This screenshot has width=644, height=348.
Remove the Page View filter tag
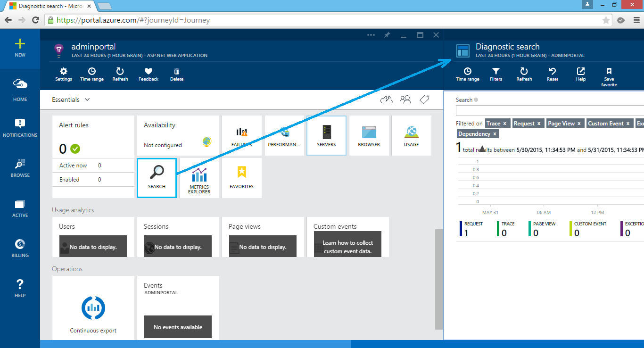pyautogui.click(x=579, y=124)
